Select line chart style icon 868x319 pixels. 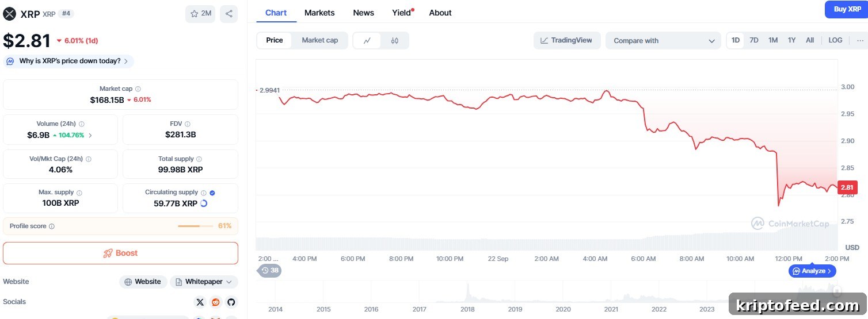367,41
